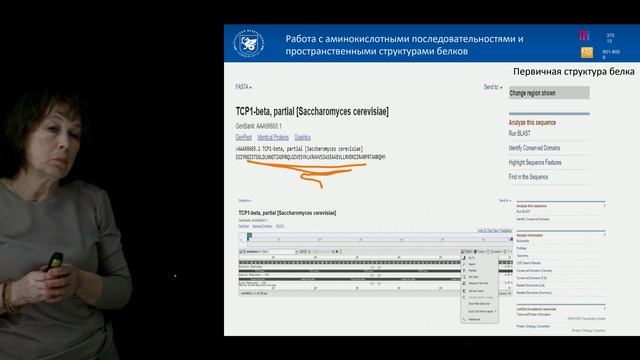Move the green overview range handle

249,236
